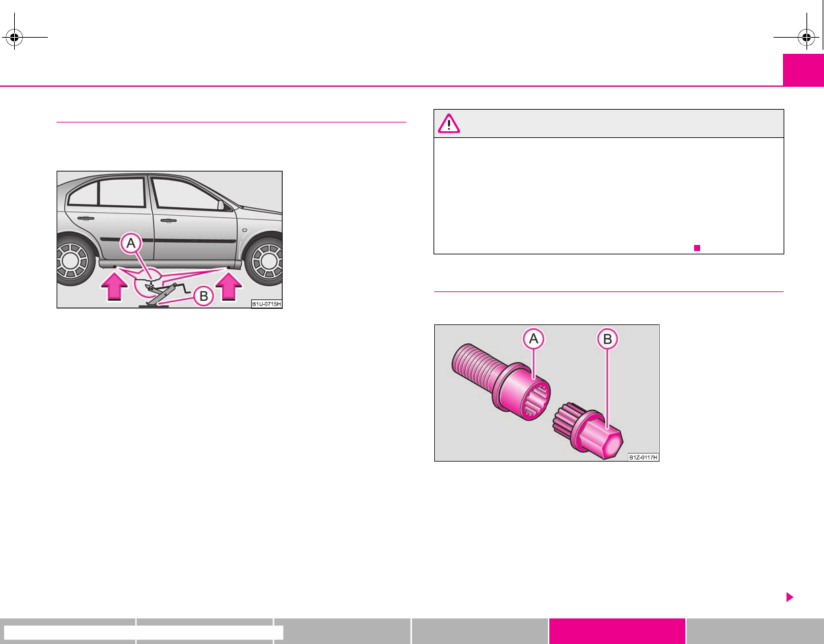
Task: Click callout B on the bolt adapter figure
Action: pos(607,341)
